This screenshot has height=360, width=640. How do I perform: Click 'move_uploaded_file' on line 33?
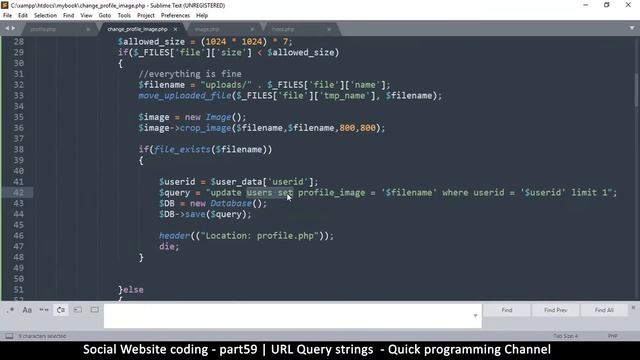pos(185,96)
